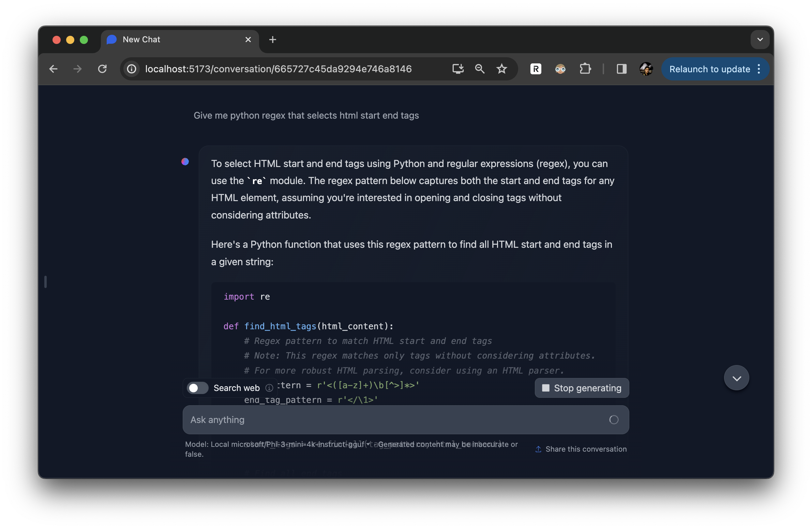The height and width of the screenshot is (529, 812).
Task: Click the scroll-to-bottom chevron button
Action: tap(736, 378)
